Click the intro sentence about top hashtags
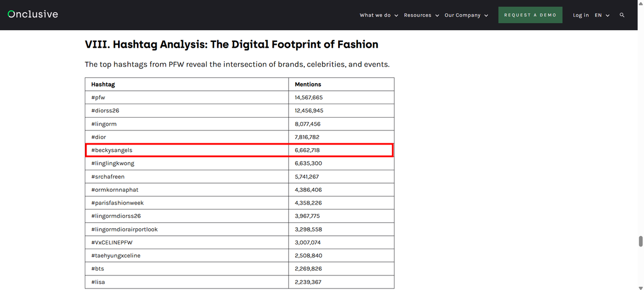The width and height of the screenshot is (644, 290). tap(237, 64)
